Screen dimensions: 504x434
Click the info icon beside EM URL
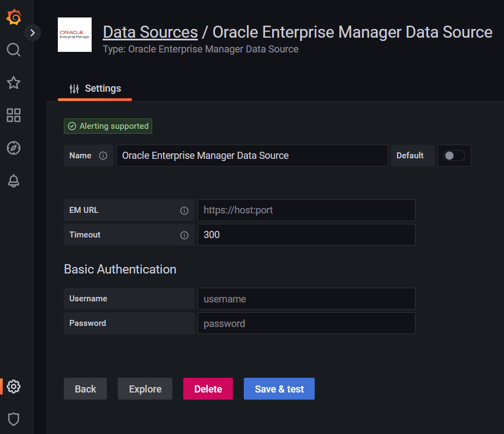click(184, 210)
